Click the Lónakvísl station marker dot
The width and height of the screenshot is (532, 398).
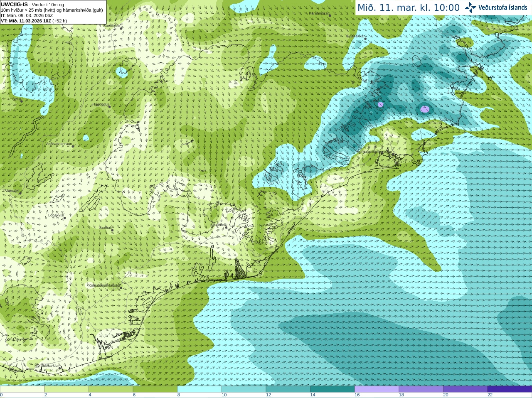point(64,217)
